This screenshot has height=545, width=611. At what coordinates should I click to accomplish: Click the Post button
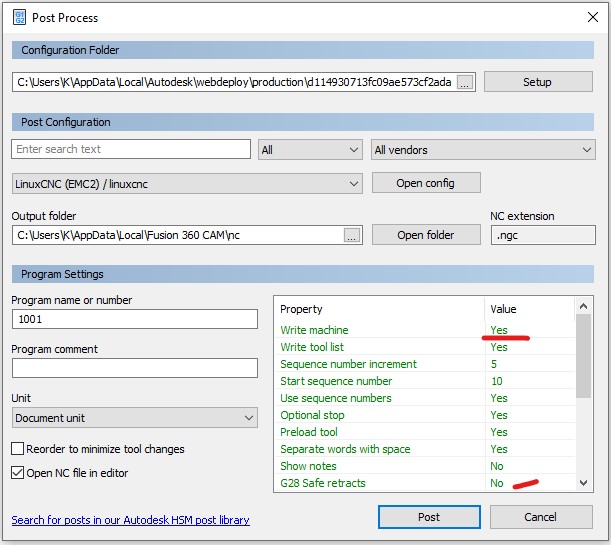(x=428, y=517)
